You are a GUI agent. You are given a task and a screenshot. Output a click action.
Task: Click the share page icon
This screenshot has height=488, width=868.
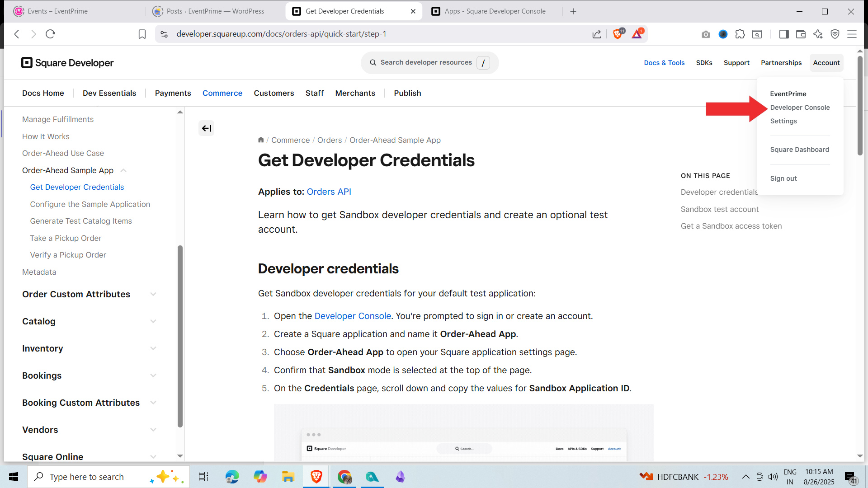click(597, 34)
